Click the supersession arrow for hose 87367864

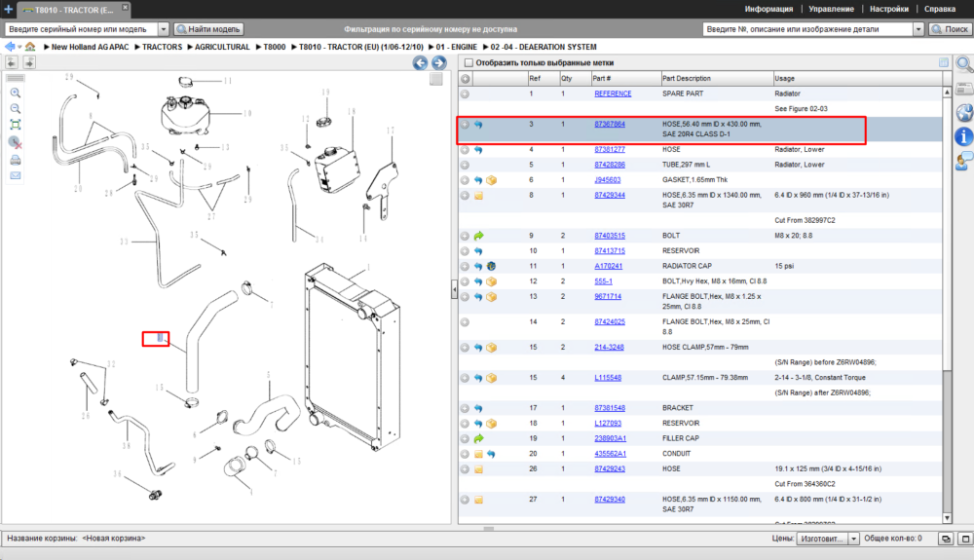point(478,124)
